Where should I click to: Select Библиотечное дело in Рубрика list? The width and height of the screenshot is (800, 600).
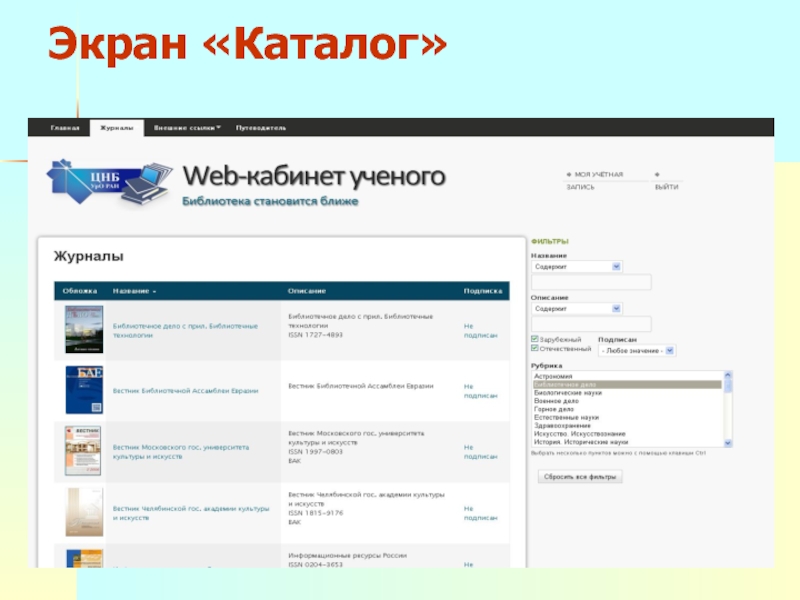tap(627, 385)
